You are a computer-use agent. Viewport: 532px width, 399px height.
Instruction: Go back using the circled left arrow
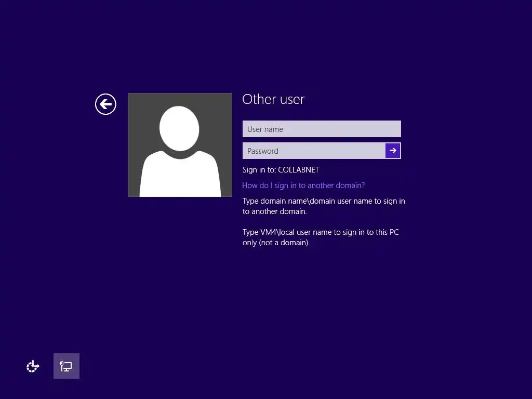tap(105, 104)
